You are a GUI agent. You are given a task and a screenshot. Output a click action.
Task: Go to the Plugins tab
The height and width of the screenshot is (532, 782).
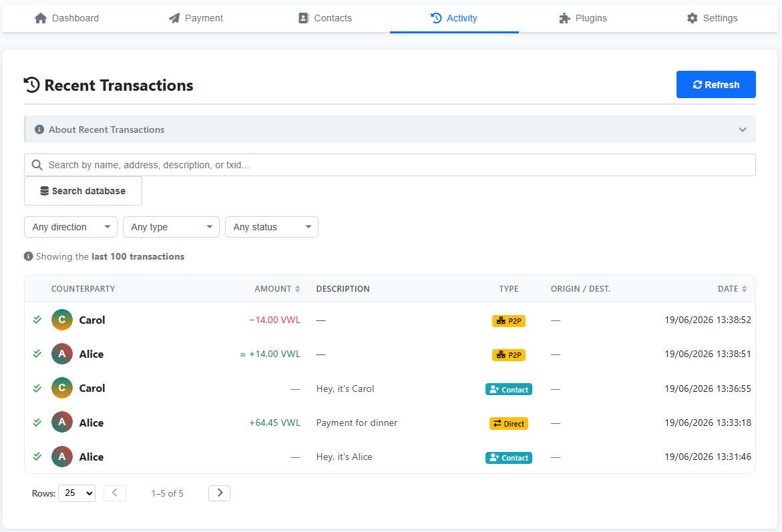(x=583, y=18)
